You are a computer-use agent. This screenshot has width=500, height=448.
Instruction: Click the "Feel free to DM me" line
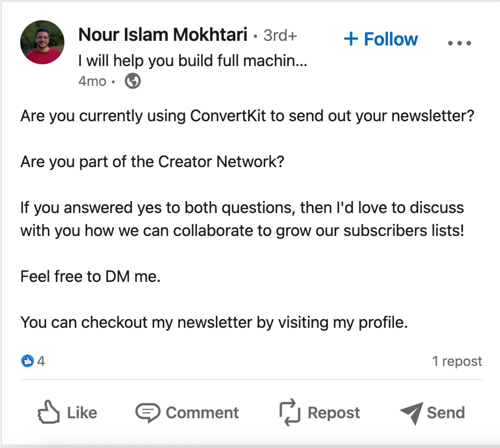[90, 276]
